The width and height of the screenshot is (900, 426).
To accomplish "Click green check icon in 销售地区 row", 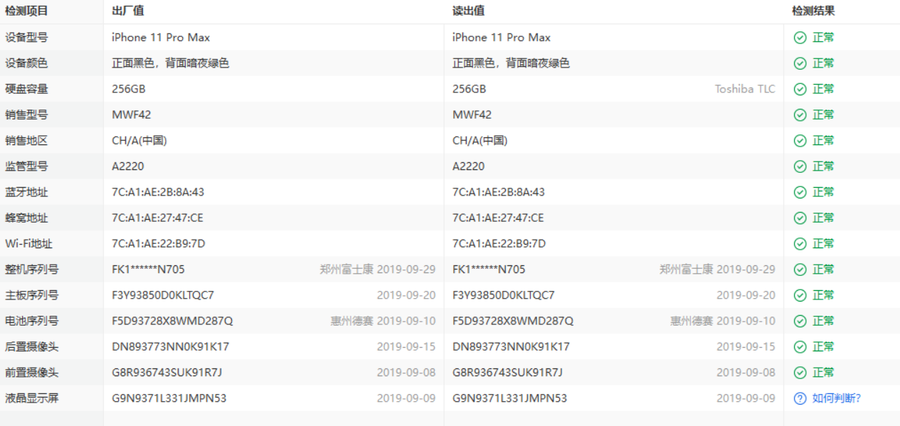I will 800,141.
